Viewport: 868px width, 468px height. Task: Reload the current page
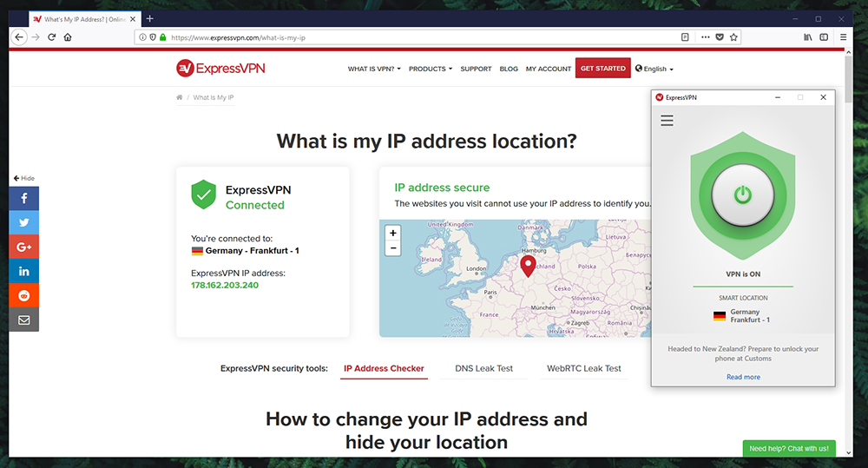click(x=51, y=37)
